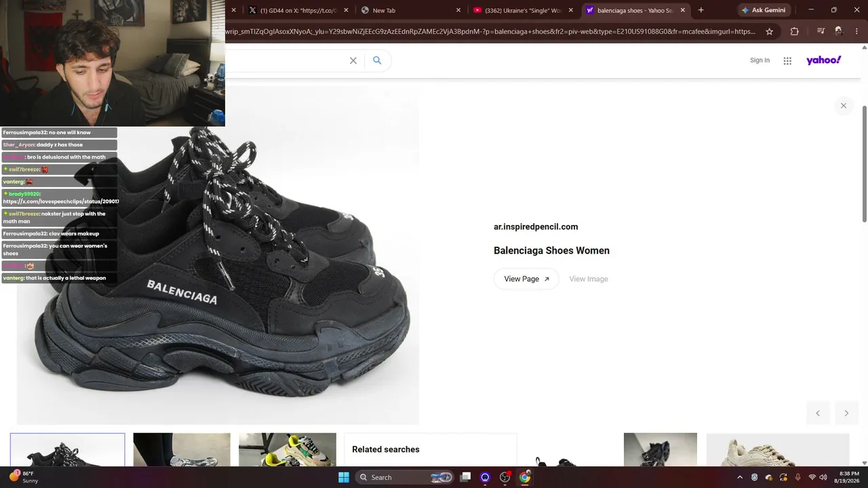The image size is (868, 488).
Task: Go to Yahoo home via the logo
Action: pos(823,60)
